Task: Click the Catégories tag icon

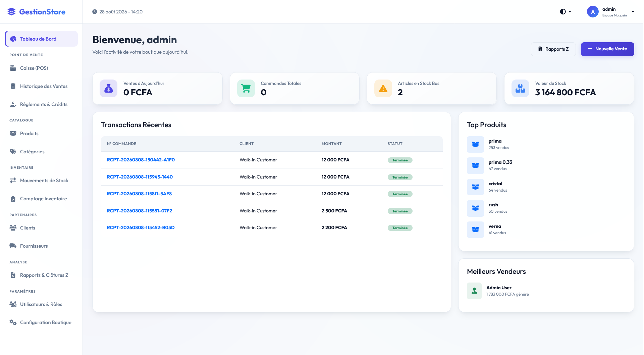Action: (x=13, y=152)
